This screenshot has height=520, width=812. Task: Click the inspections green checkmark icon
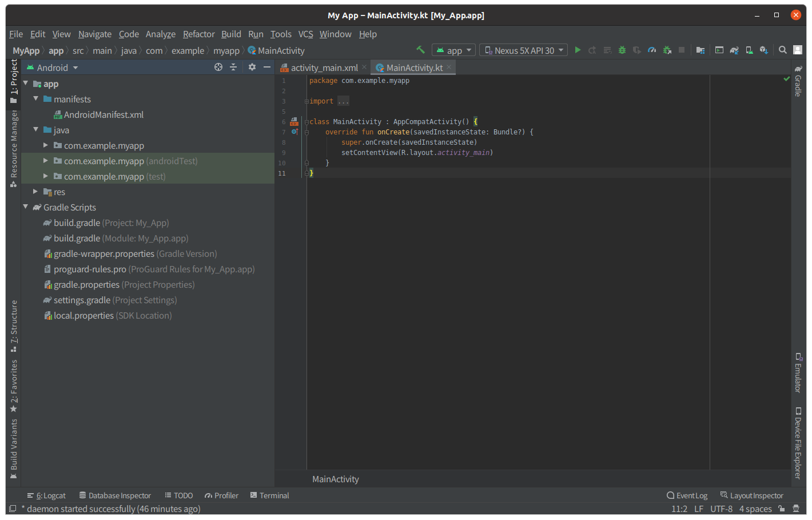pyautogui.click(x=786, y=79)
